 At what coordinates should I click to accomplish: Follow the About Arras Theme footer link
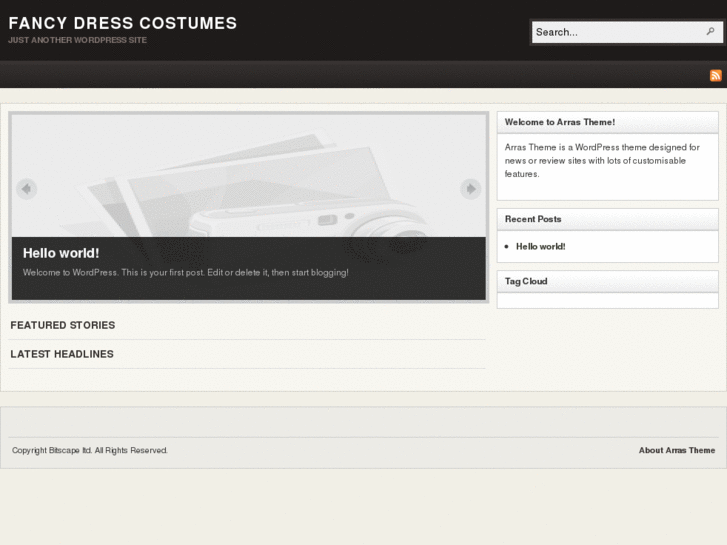click(676, 450)
